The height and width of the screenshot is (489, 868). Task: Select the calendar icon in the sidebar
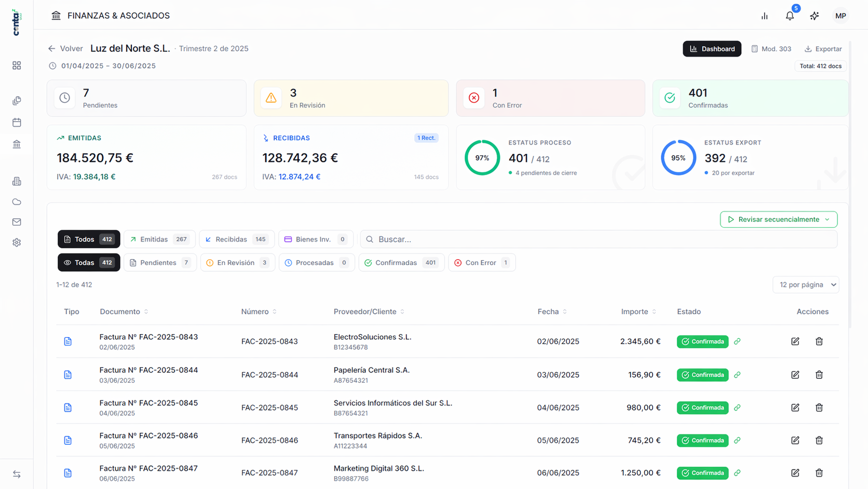(x=17, y=122)
